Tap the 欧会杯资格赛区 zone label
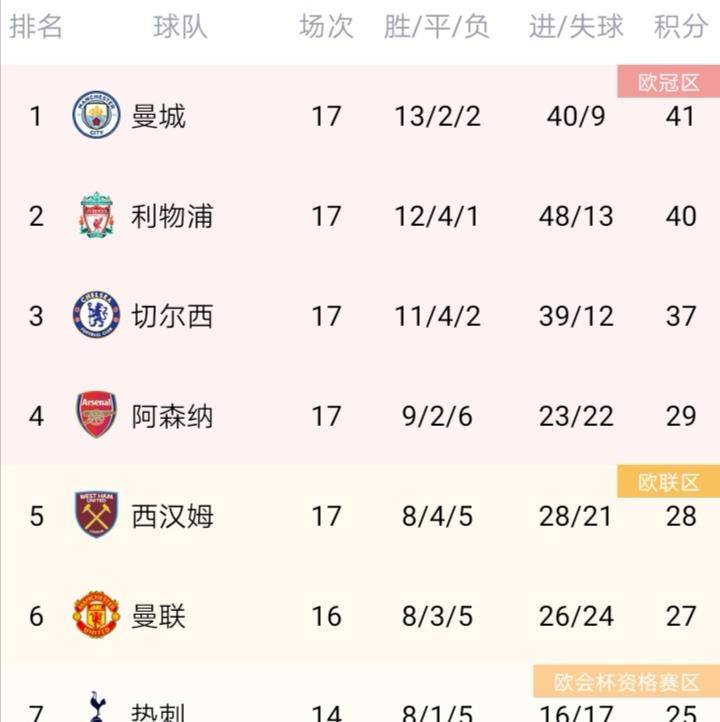 [627, 681]
